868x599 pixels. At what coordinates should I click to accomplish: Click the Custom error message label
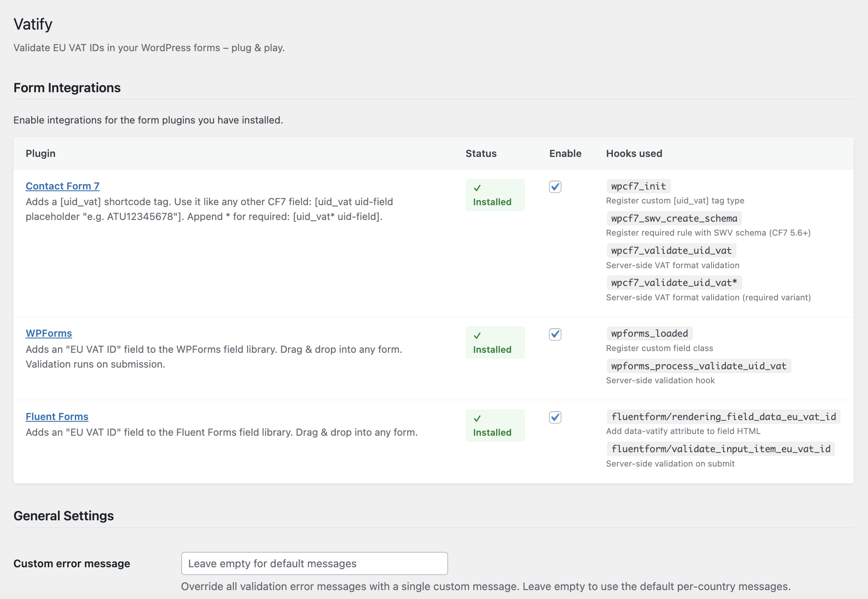click(72, 563)
